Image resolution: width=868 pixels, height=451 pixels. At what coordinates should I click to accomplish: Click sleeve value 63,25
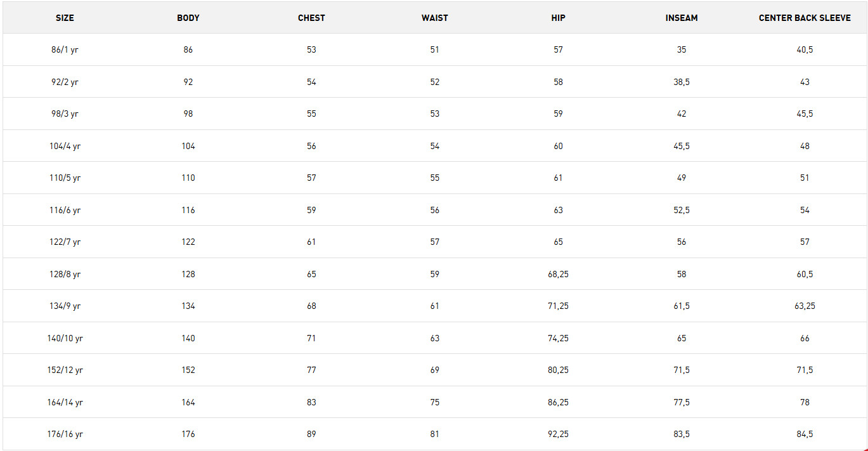805,306
